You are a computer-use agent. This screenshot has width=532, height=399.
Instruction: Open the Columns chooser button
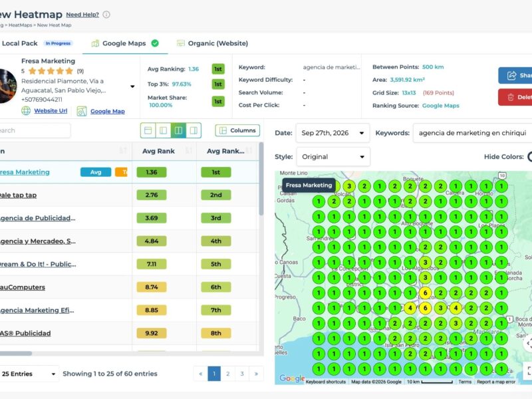(x=237, y=130)
